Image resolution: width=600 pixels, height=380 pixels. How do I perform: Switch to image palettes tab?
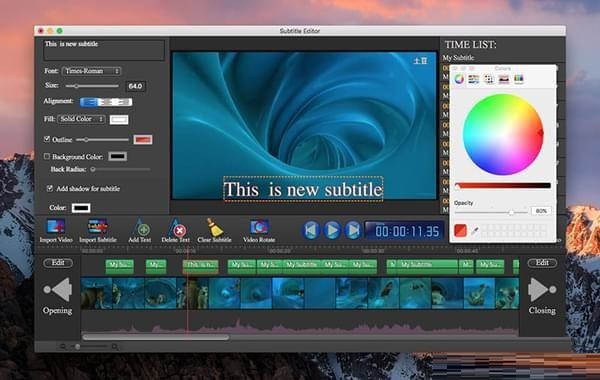(504, 79)
